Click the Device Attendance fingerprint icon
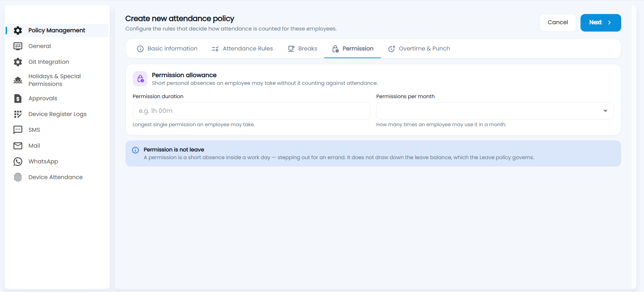 [18, 177]
